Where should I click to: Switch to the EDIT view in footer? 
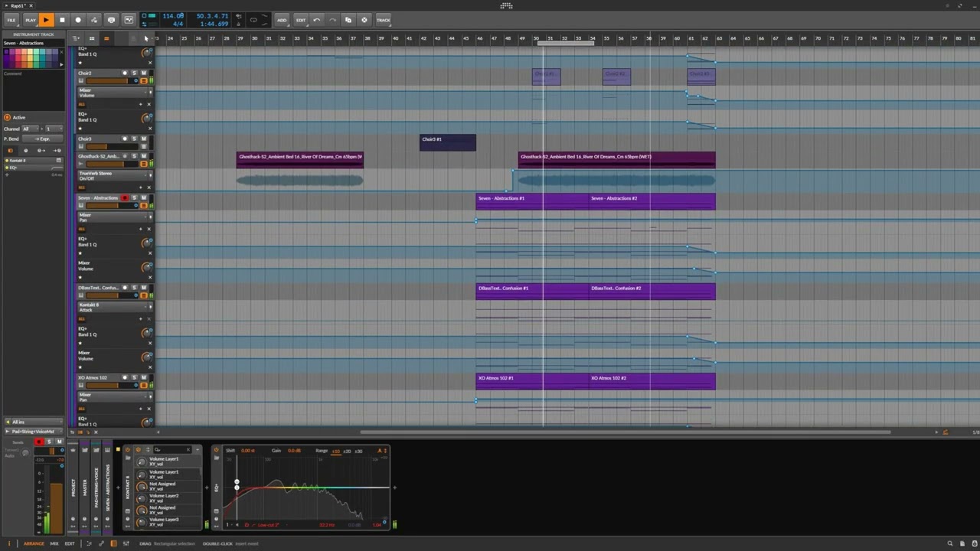pyautogui.click(x=70, y=543)
